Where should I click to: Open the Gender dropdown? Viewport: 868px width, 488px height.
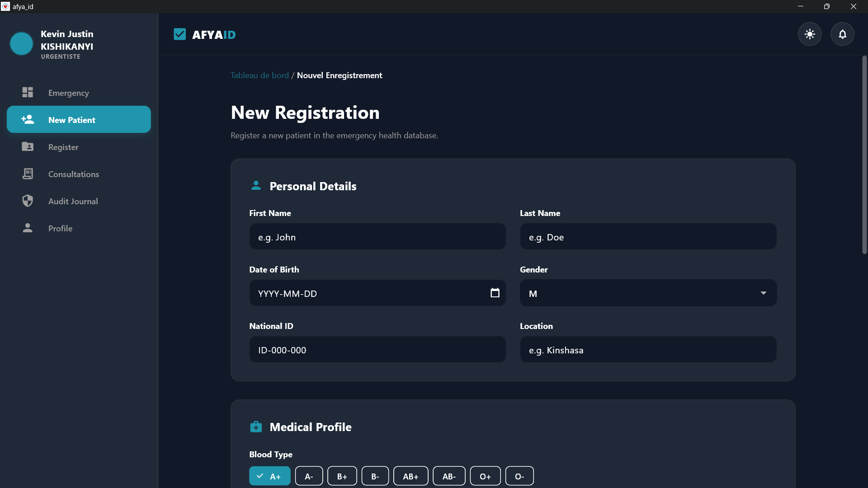point(642,293)
